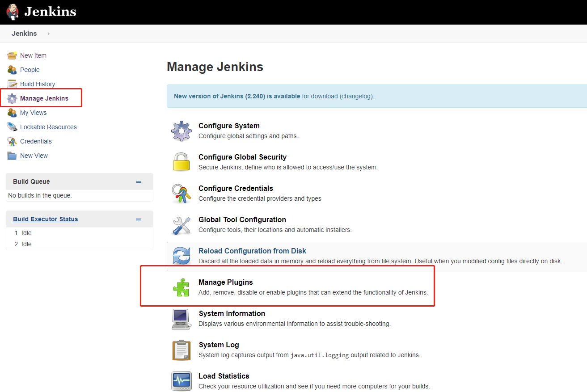Open New Item in the sidebar
The height and width of the screenshot is (392, 587).
(33, 55)
